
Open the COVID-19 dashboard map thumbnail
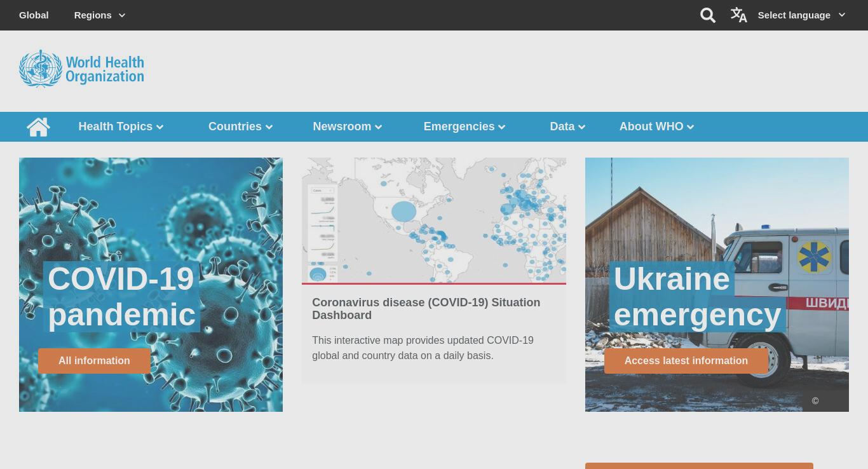tap(434, 220)
